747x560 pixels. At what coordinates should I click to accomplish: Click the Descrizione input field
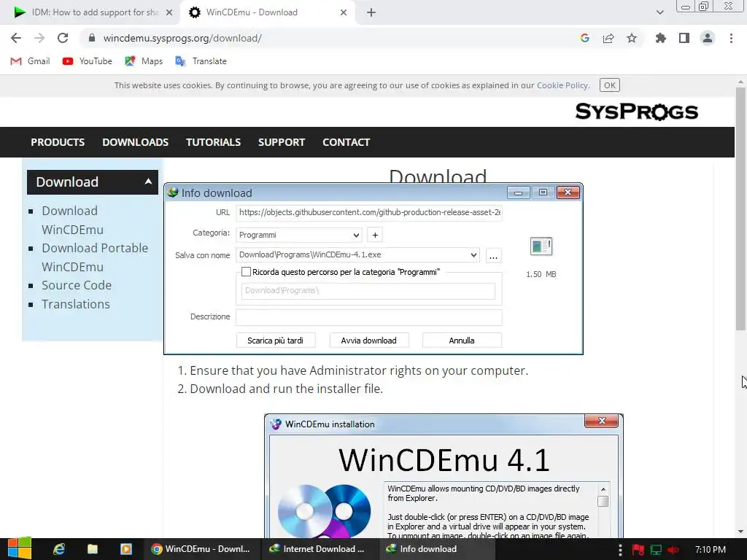(368, 317)
